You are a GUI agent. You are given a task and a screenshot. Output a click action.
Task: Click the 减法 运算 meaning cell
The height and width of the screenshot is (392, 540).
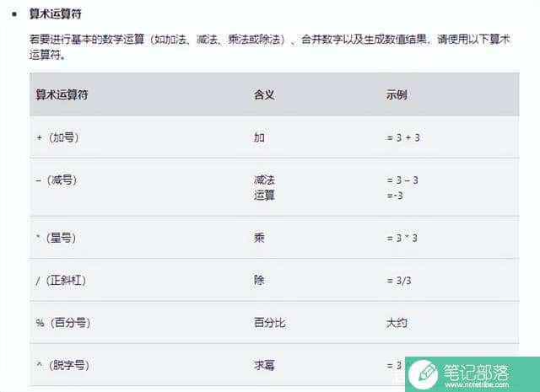tap(264, 187)
